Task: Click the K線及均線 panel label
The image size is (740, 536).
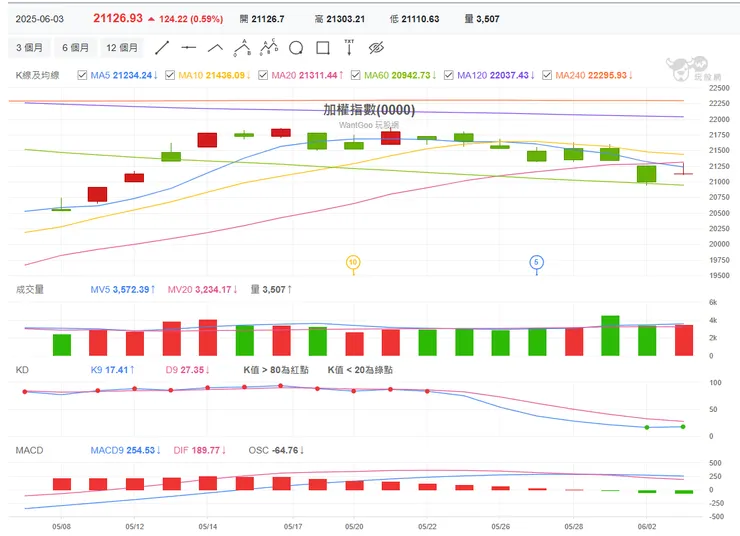Action: click(37, 75)
